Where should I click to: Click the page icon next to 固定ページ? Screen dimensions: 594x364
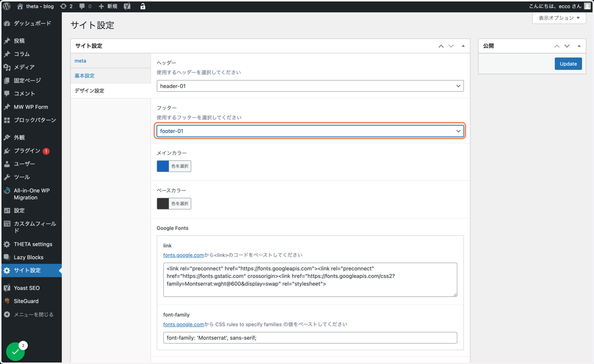click(7, 81)
